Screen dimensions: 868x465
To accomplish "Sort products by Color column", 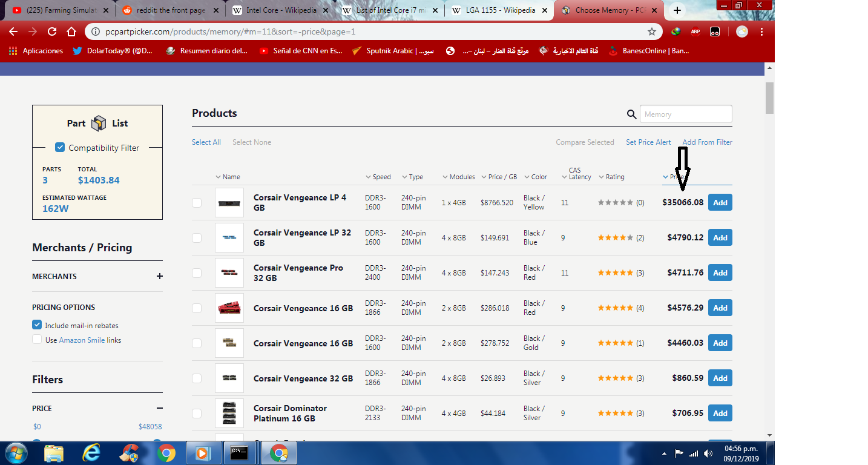I will click(x=536, y=177).
